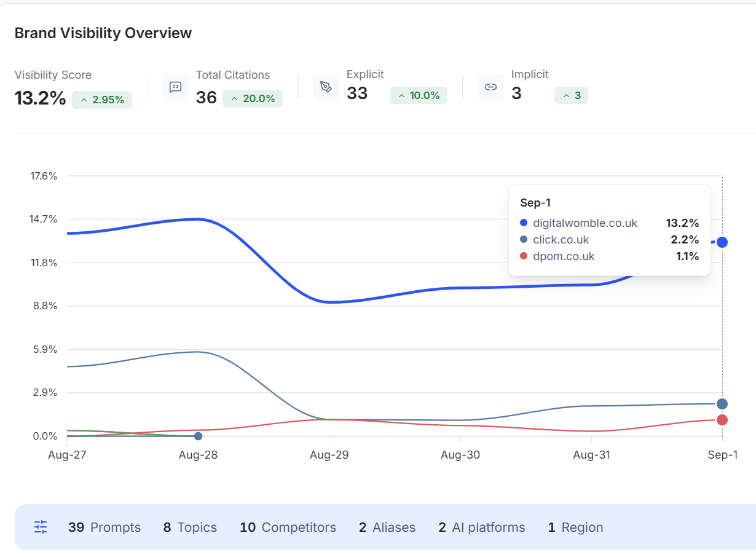The image size is (756, 557).
Task: Open the 2 Aliases filter
Action: point(387,527)
